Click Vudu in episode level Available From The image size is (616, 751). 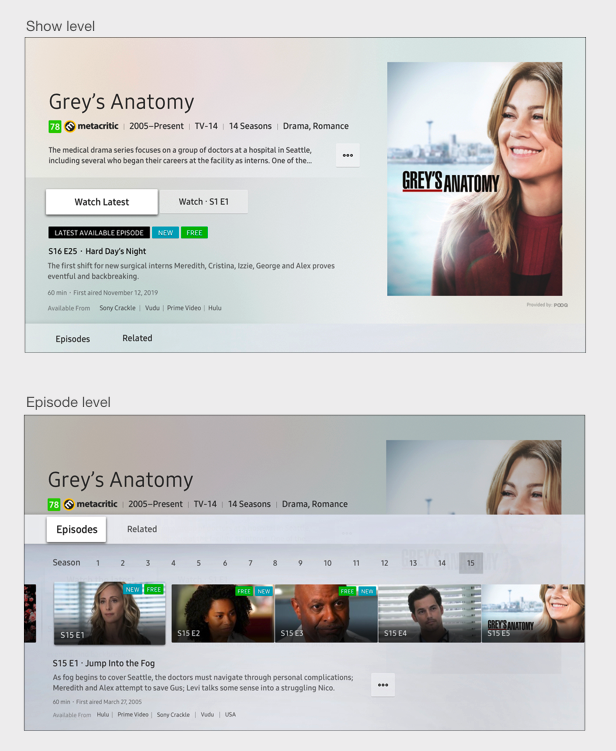pos(207,715)
